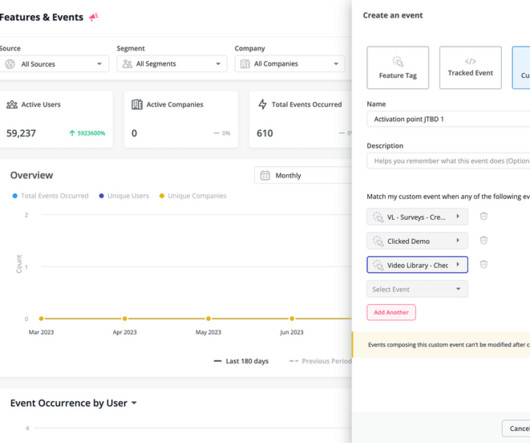Viewport: 530px width, 443px height.
Task: Click the cursor icon on Feature Tag card
Action: click(x=398, y=61)
